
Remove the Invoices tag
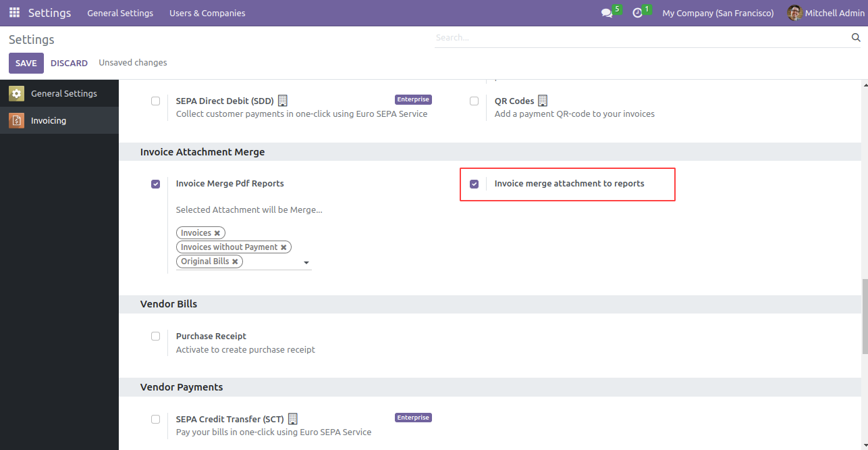[217, 233]
